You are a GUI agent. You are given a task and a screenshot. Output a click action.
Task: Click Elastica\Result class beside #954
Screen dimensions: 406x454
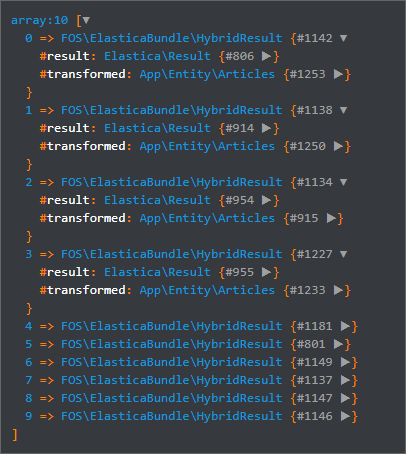157,200
